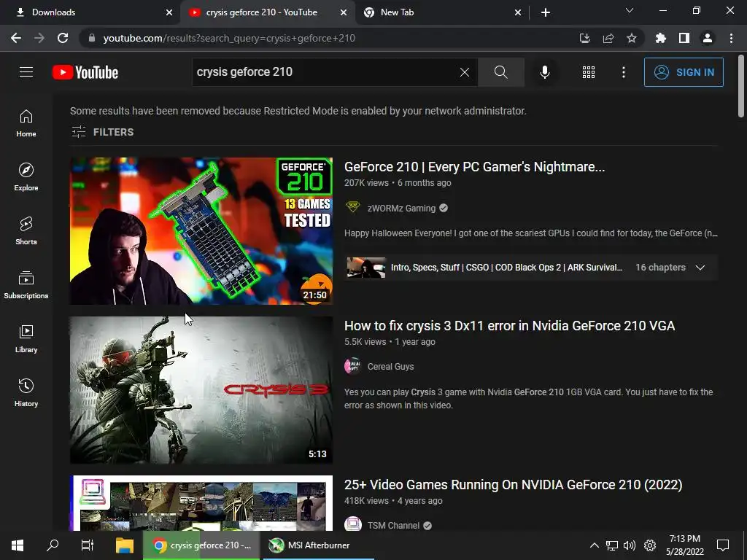Click the 25+ Video Games thumbnail
This screenshot has height=560, width=747.
(201, 503)
